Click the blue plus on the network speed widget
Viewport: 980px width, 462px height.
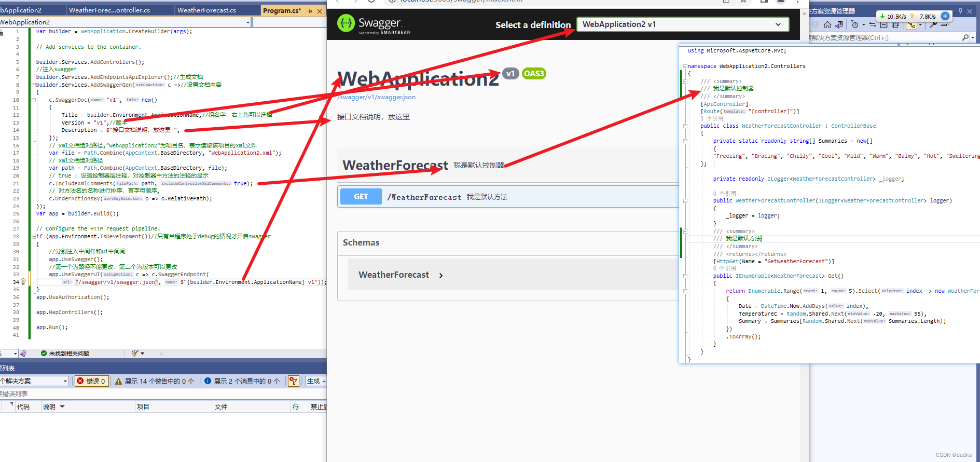[x=945, y=16]
